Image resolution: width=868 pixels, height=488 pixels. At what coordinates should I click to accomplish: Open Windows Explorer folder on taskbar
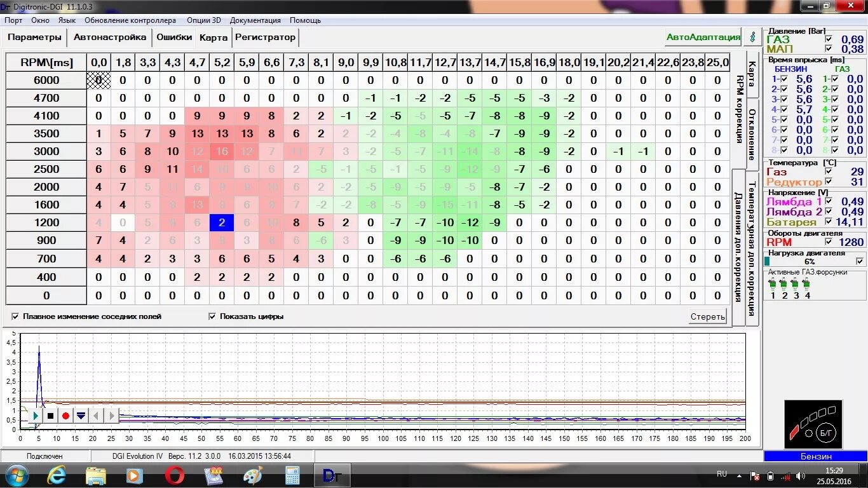click(x=95, y=475)
